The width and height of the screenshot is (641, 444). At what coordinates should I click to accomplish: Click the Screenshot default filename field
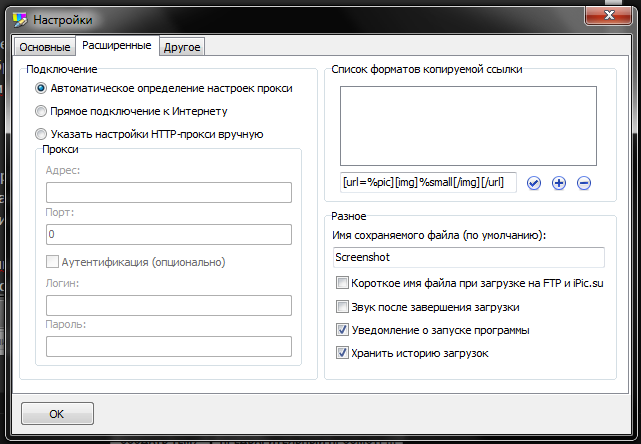(468, 257)
